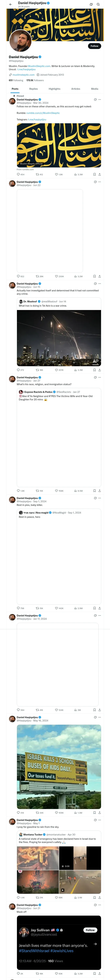This screenshot has height=980, width=110.
Task: Open the muslimskeptic.com website link in bio
Action: (x=23, y=75)
